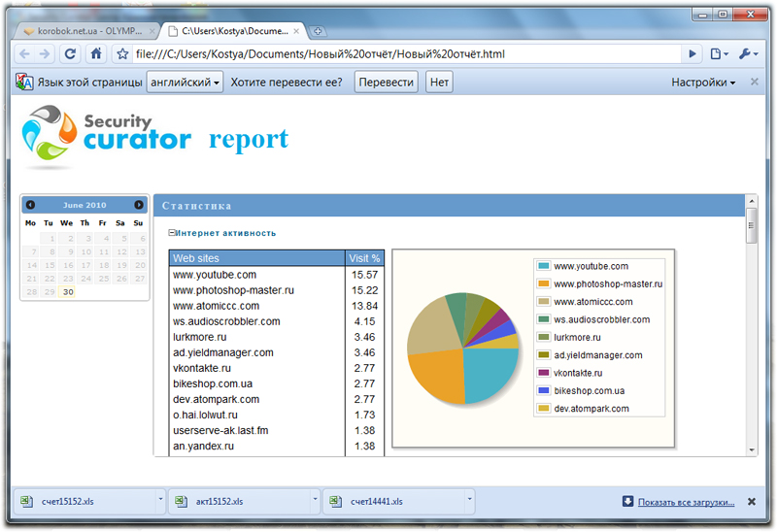Open downloaded file акт15152.xls
The image size is (777, 532).
click(240, 501)
